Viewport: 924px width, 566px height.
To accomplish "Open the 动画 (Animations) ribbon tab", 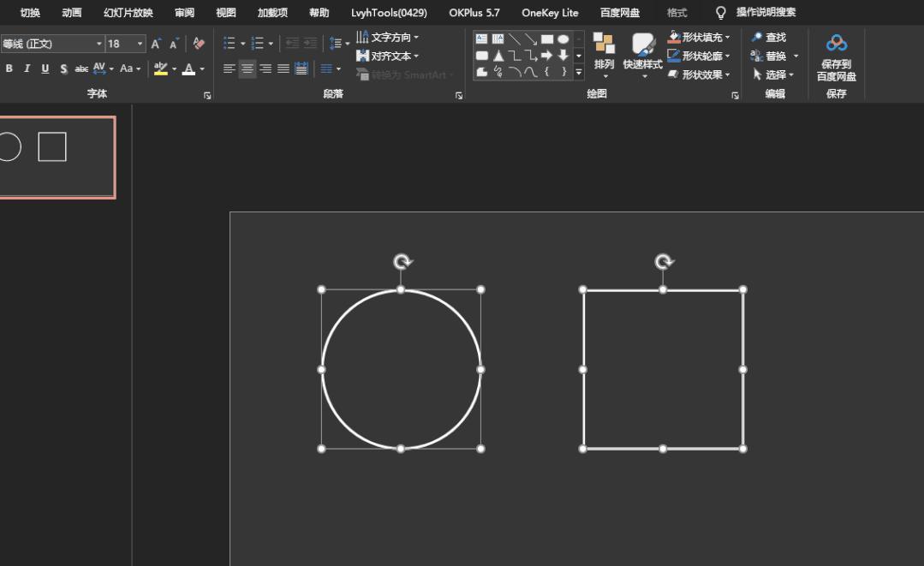I will [72, 13].
